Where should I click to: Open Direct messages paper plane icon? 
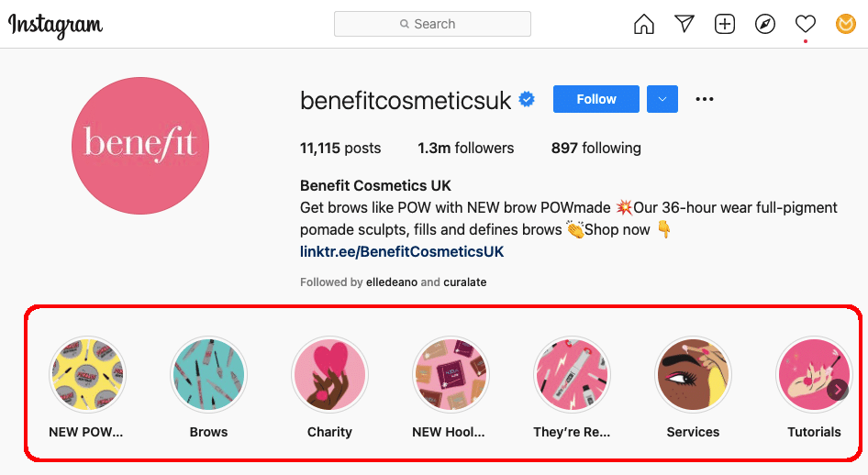click(x=684, y=24)
